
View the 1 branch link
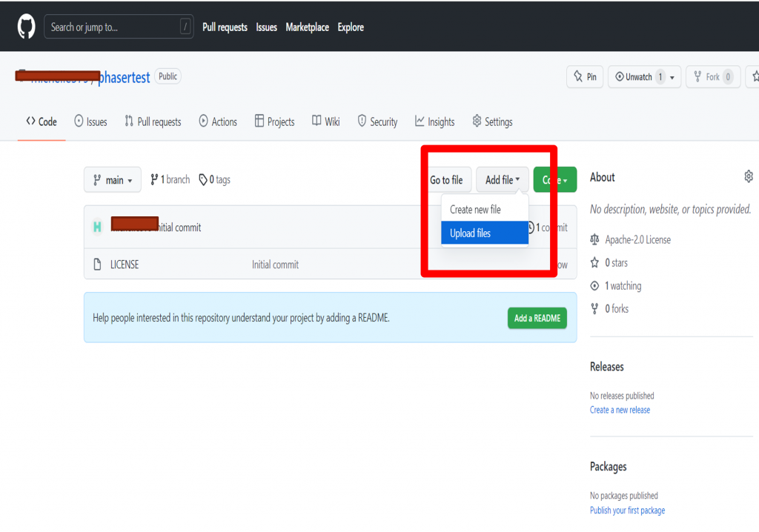point(170,179)
